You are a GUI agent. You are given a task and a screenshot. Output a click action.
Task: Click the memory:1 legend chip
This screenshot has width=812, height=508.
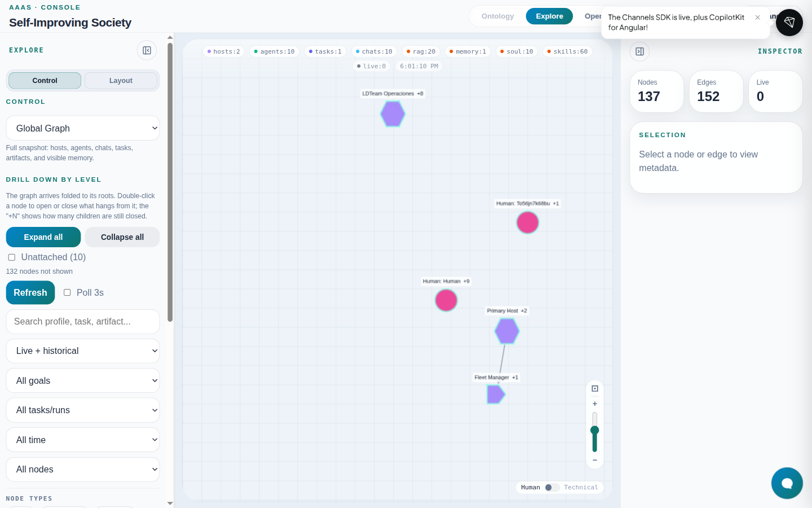(x=468, y=51)
